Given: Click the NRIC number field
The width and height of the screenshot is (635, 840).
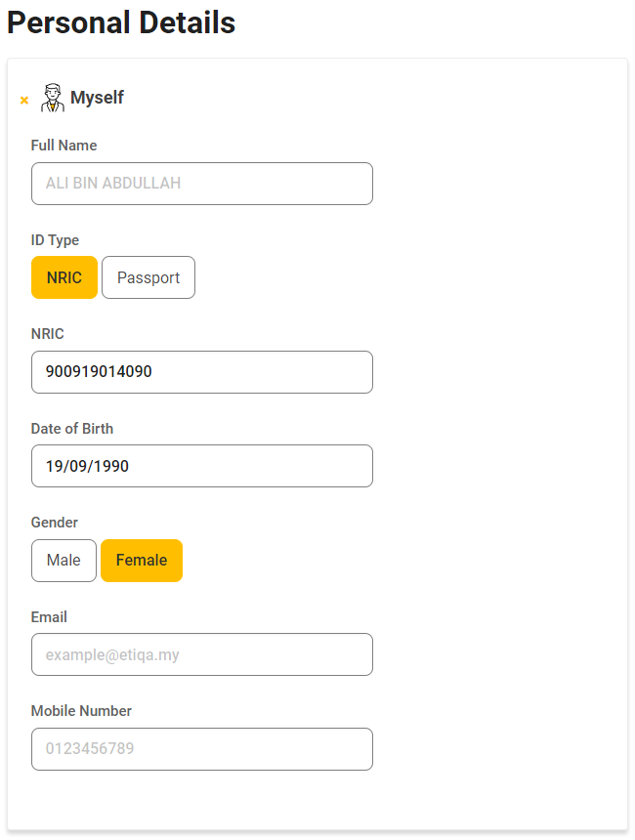Looking at the screenshot, I should (201, 372).
